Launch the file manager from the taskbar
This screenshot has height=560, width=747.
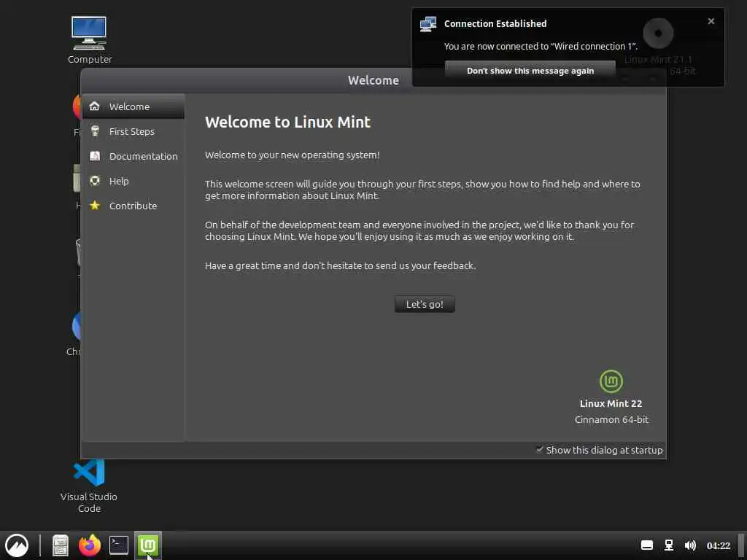pyautogui.click(x=61, y=545)
